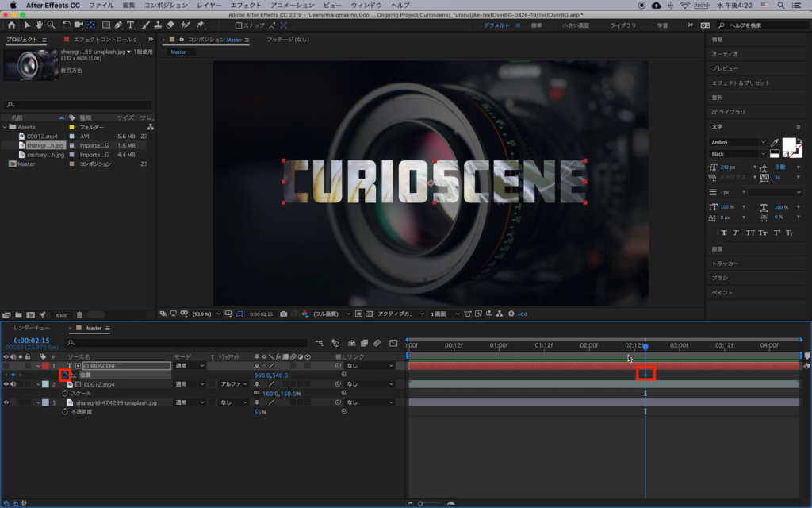Screen dimensions: 812x508
Task: Open the アルファ track matte dropdown
Action: pyautogui.click(x=235, y=384)
